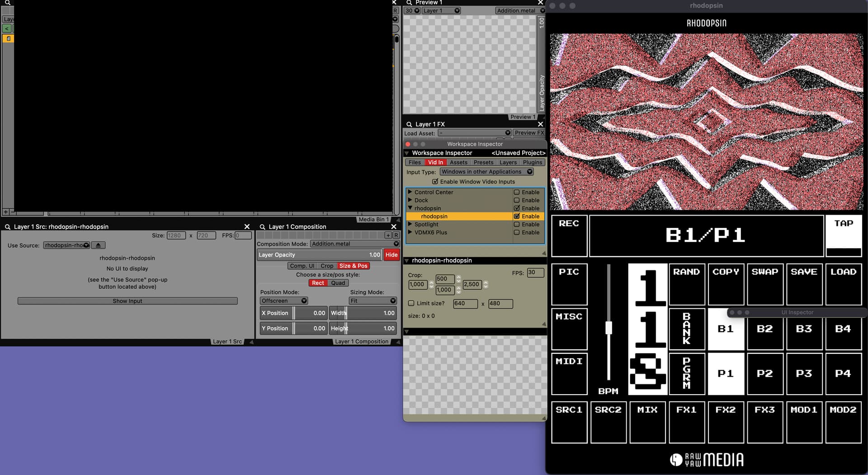Viewport: 868px width, 475px height.
Task: Collapse the rhodopsin-rhodopsin section
Action: (406, 261)
